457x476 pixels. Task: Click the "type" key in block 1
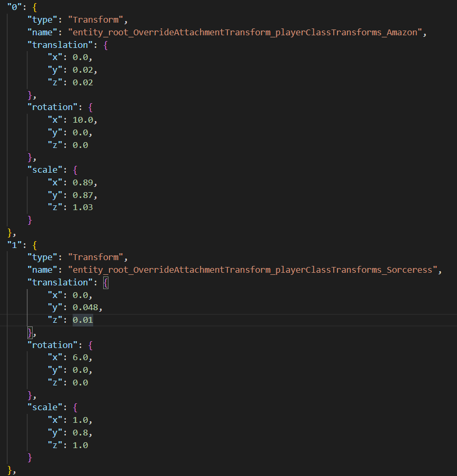pos(43,257)
